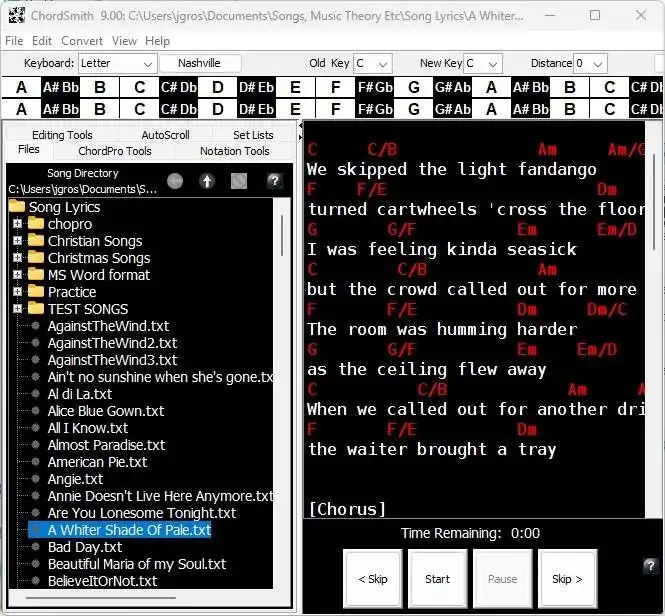The height and width of the screenshot is (616, 665).
Task: Select AgainstTheWind3.txt
Action: (x=112, y=360)
